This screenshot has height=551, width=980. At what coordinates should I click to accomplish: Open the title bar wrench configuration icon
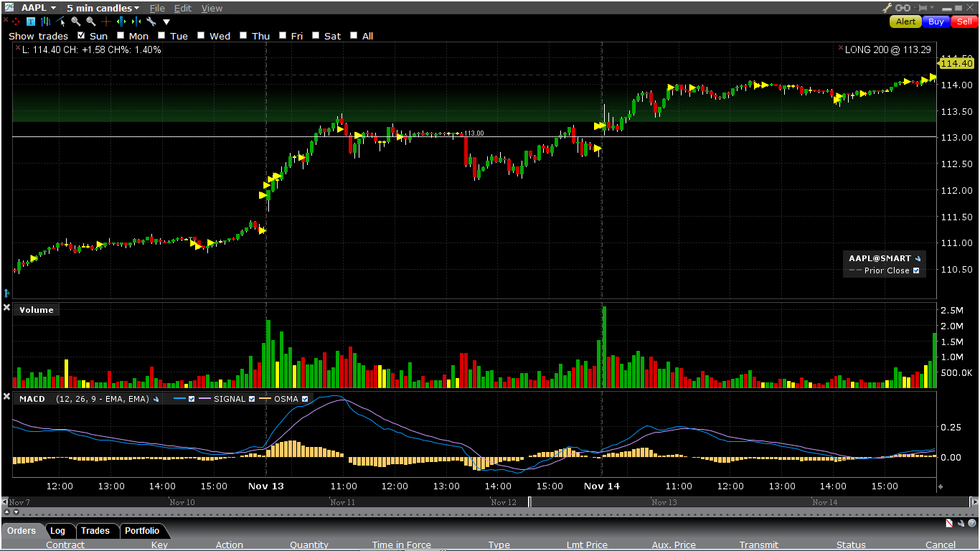(x=887, y=8)
